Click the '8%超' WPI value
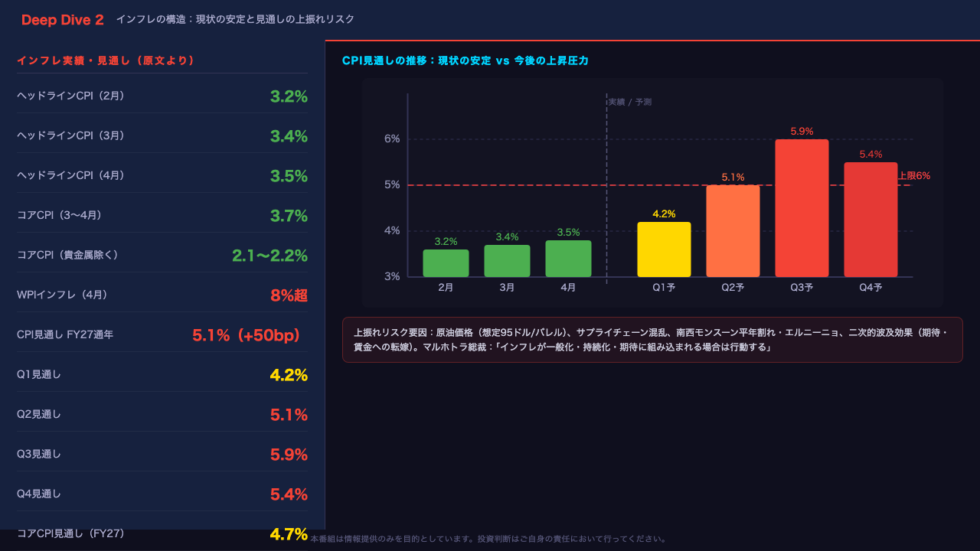 pyautogui.click(x=289, y=295)
